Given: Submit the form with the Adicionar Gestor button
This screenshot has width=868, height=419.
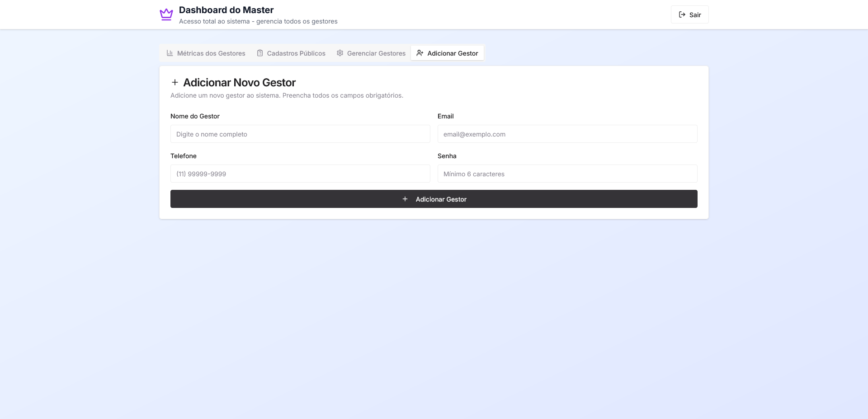Looking at the screenshot, I should tap(441, 199).
